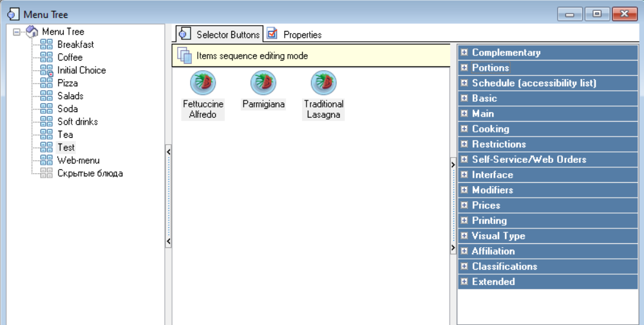Select Breakfast in the menu tree

(x=75, y=44)
